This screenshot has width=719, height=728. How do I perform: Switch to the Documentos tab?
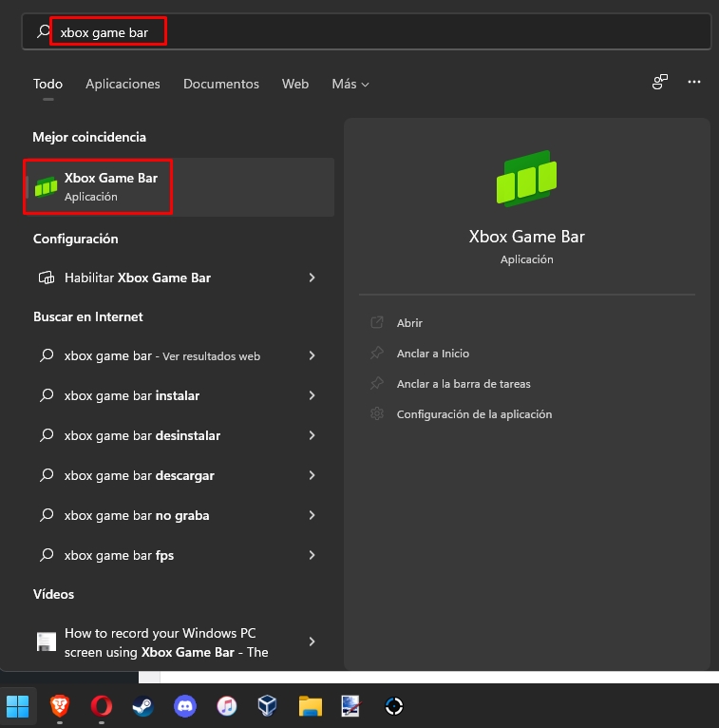[x=220, y=84]
